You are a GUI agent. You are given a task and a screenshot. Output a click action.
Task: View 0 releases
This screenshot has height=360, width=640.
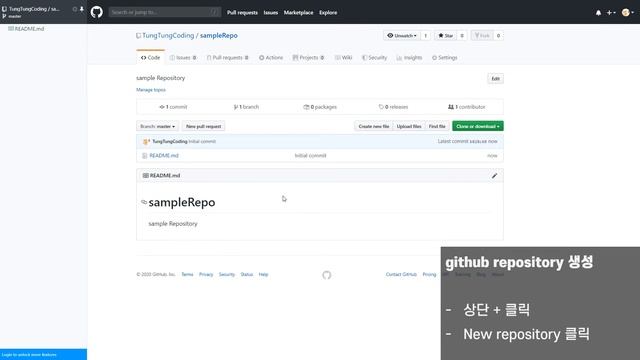[x=393, y=107]
